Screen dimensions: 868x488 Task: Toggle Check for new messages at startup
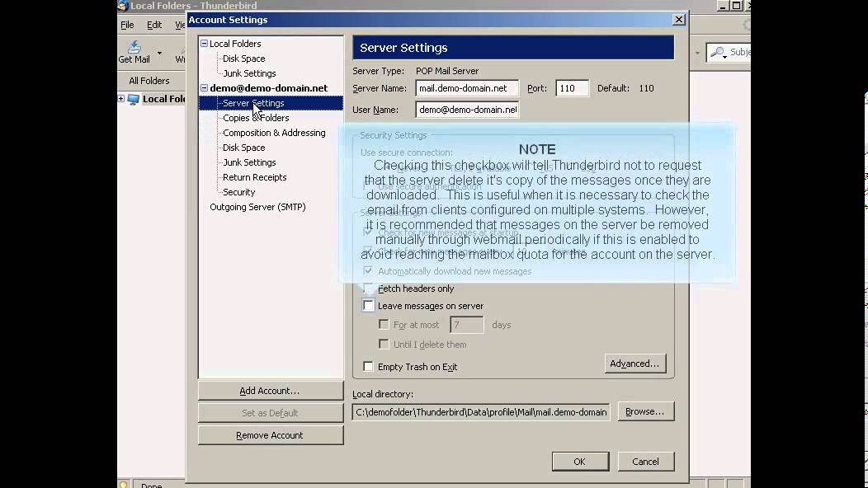tap(368, 232)
